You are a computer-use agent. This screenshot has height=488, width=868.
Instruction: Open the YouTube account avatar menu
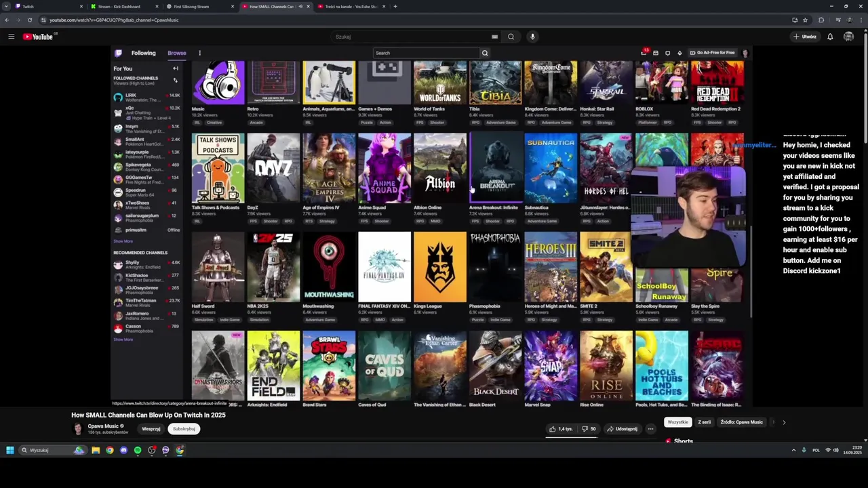coord(848,37)
